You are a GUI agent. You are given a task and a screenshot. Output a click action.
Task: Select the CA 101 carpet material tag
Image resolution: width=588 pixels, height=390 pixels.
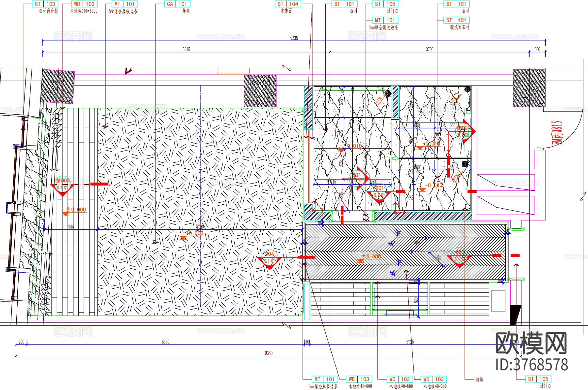(177, 4)
